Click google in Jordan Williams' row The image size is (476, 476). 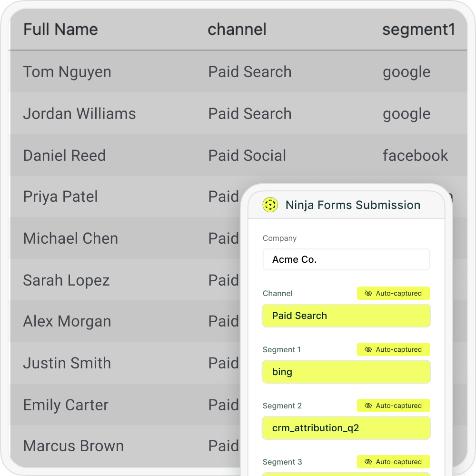(407, 114)
